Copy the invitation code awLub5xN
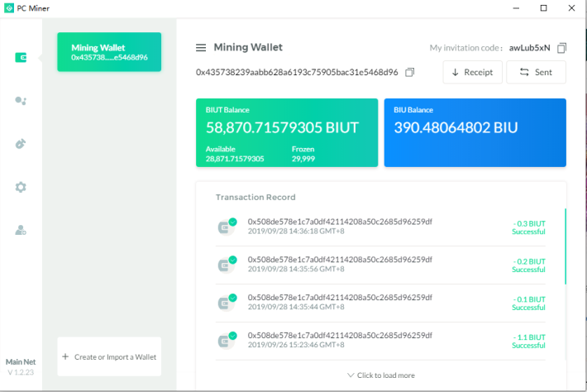The height and width of the screenshot is (392, 587). coord(561,48)
